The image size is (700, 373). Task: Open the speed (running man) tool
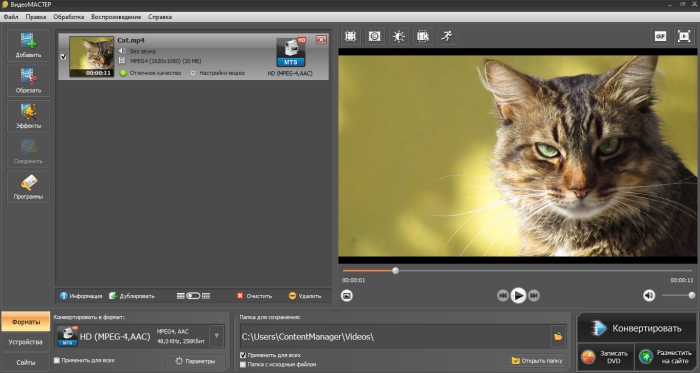pyautogui.click(x=447, y=37)
